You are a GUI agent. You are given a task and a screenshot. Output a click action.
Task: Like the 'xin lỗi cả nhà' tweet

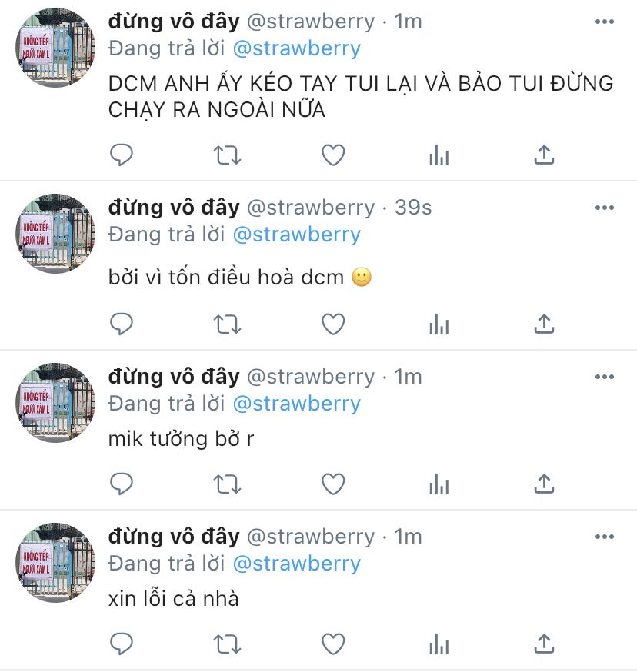coord(333,644)
